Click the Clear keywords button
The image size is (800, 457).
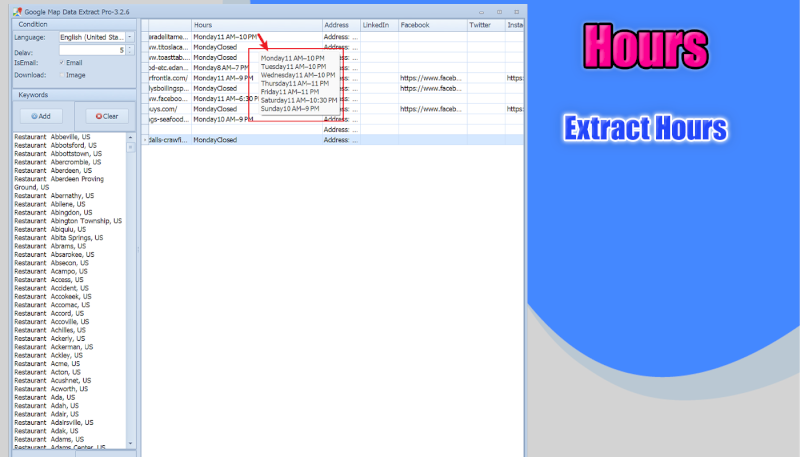pos(107,116)
